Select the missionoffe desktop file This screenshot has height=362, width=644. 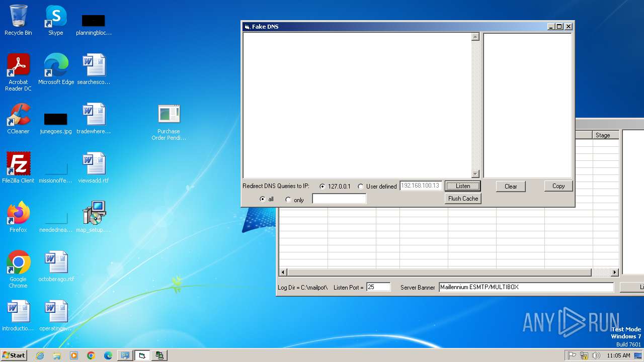(56, 172)
